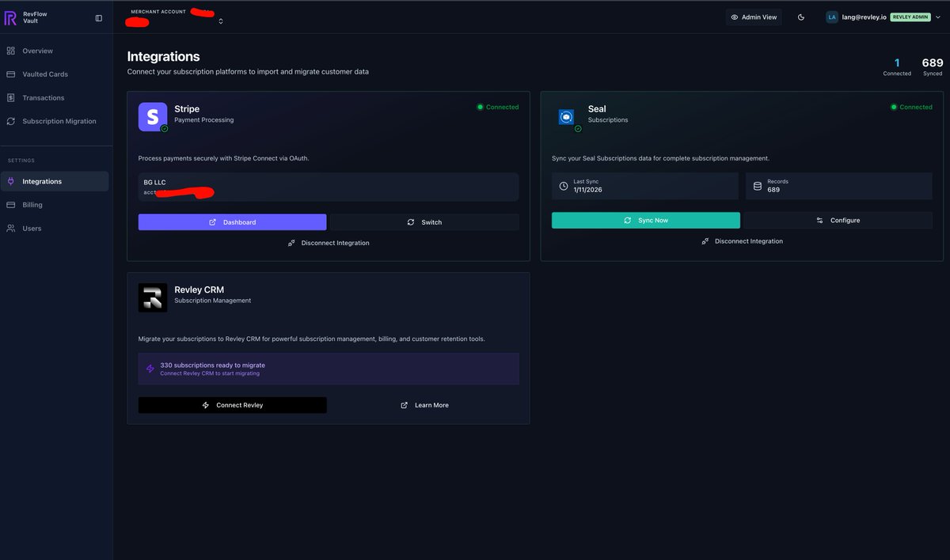
Task: Click the Records database icon
Action: [758, 186]
